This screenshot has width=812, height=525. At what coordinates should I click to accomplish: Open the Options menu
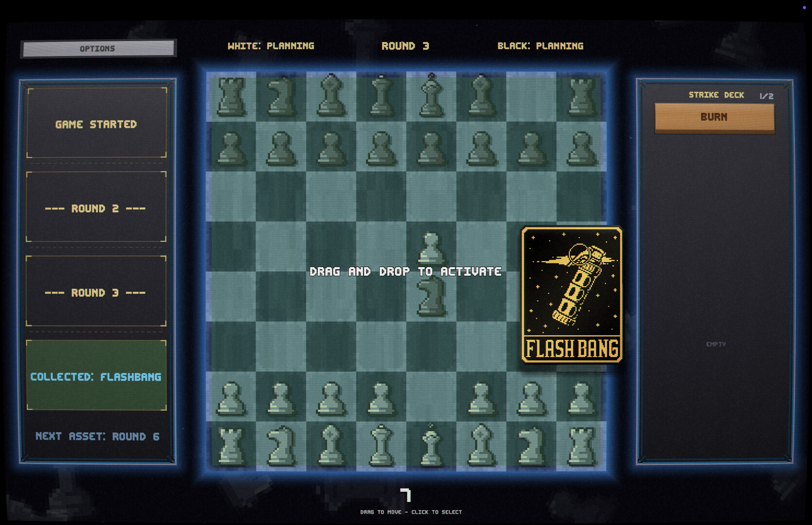point(97,48)
